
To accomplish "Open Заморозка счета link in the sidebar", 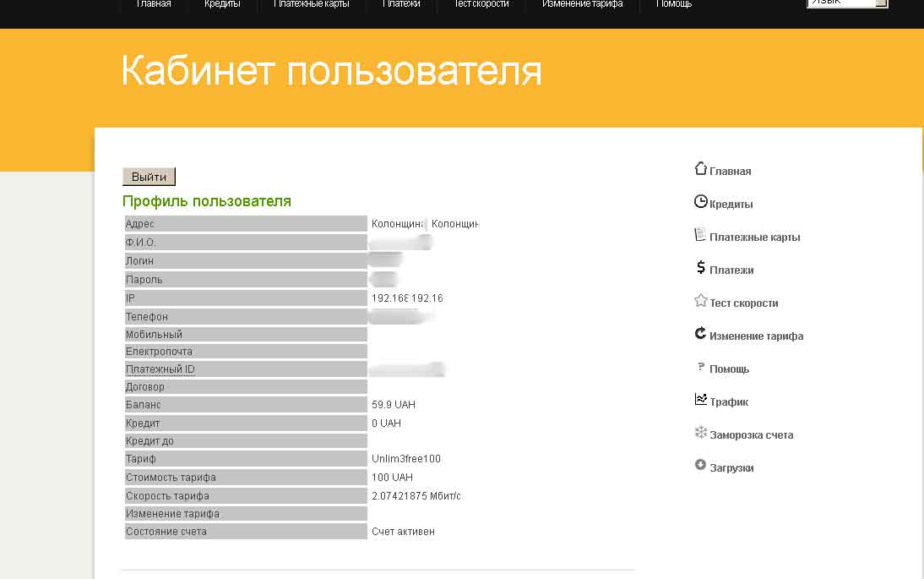I will 752,435.
